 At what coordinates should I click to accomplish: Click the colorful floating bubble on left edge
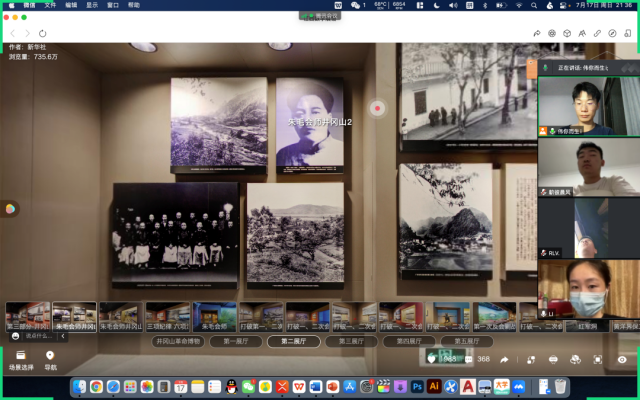(x=10, y=209)
